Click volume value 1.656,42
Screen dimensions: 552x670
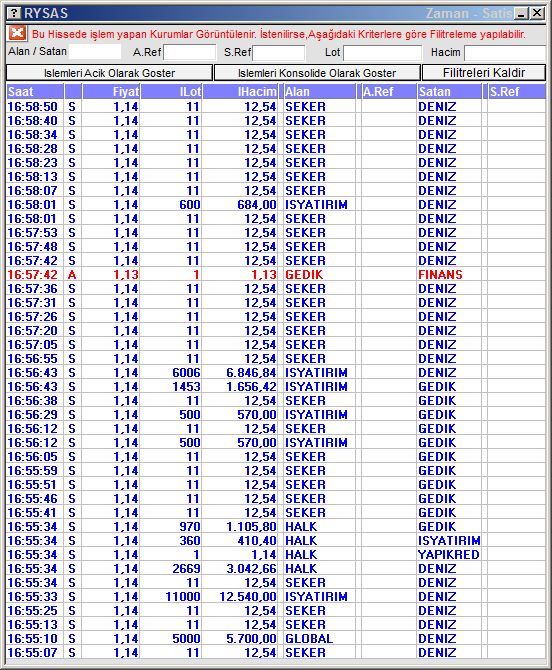251,386
